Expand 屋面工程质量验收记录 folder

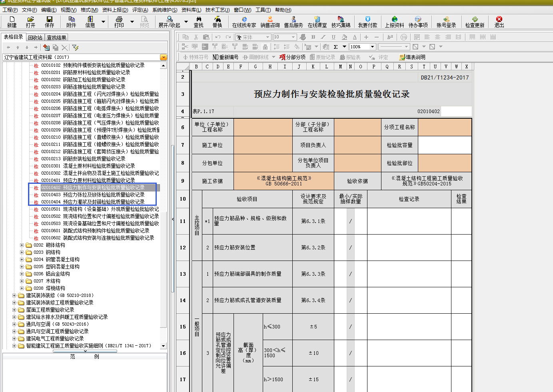tap(14, 310)
